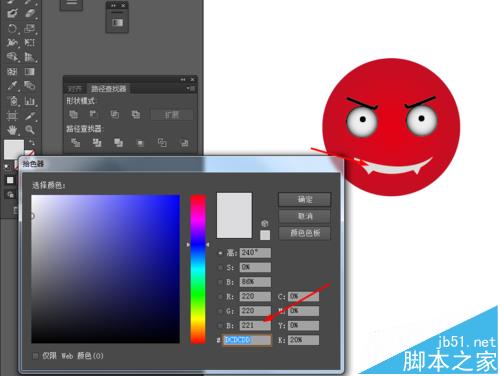Click out-of-gamut warning cube icon
Viewport: 500px width, 376px height.
tap(265, 223)
